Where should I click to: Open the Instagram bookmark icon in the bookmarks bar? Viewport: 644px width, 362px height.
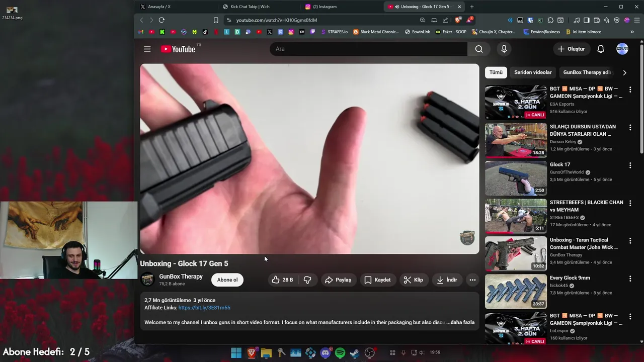291,32
